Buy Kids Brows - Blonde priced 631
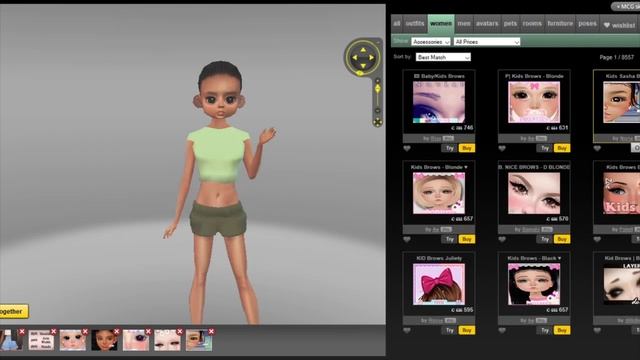This screenshot has height=360, width=640. pyautogui.click(x=562, y=148)
